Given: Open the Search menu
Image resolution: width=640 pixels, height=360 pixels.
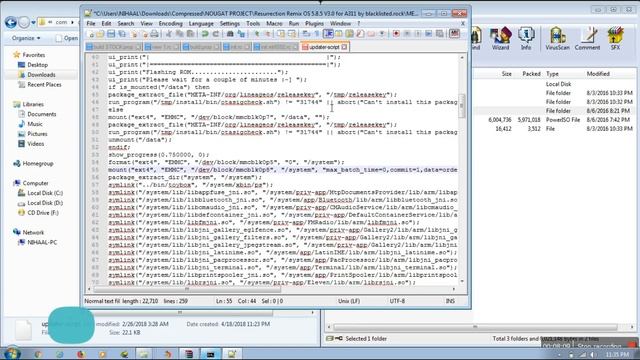Looking at the screenshot, I should click(x=126, y=24).
